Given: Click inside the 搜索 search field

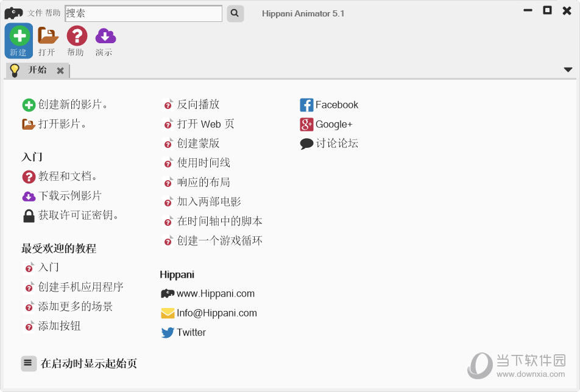Looking at the screenshot, I should coord(144,13).
